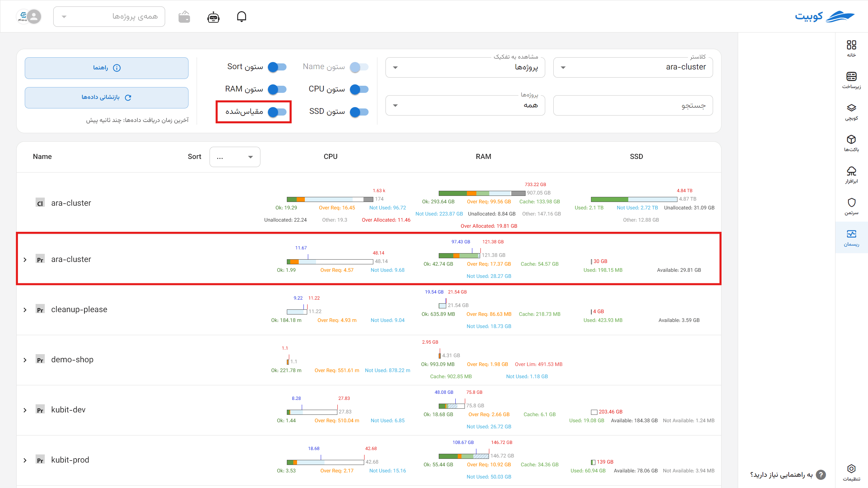The image size is (868, 488).
Task: Open ریسمان sidebar section
Action: tap(851, 238)
